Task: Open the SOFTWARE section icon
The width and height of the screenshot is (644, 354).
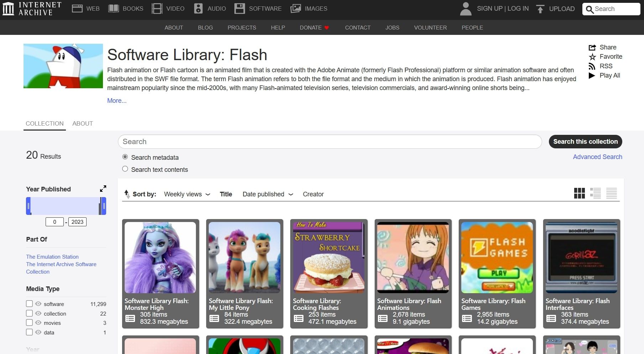Action: [x=240, y=8]
